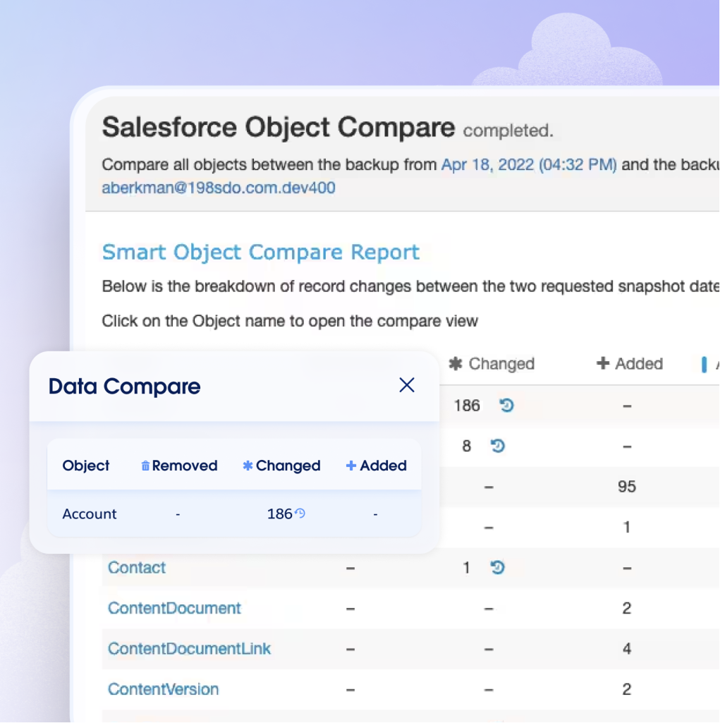Click history icon beside 186 in main report table

point(506,406)
